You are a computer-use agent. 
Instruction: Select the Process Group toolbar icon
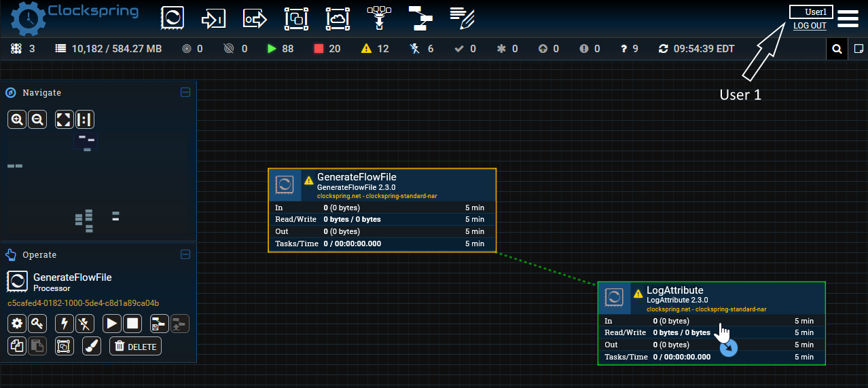pyautogui.click(x=296, y=19)
